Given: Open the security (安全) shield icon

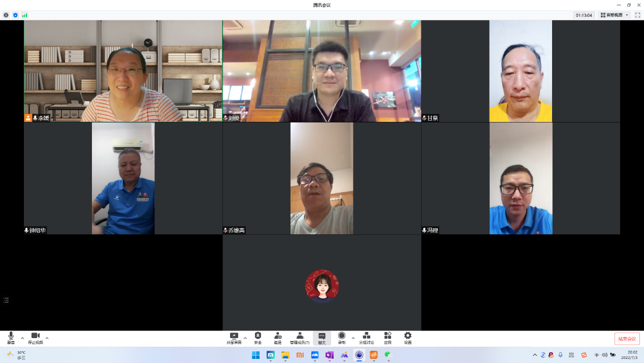Looking at the screenshot, I should tap(258, 337).
